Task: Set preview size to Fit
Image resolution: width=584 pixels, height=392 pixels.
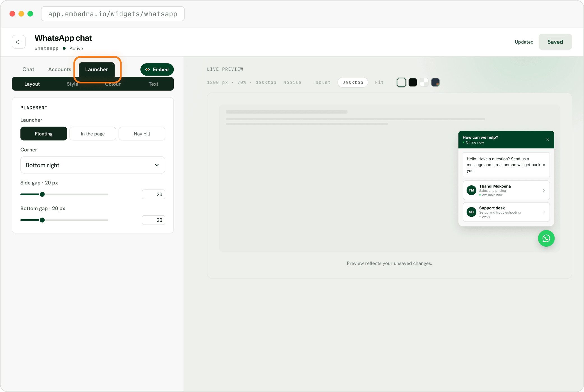Action: 379,82
